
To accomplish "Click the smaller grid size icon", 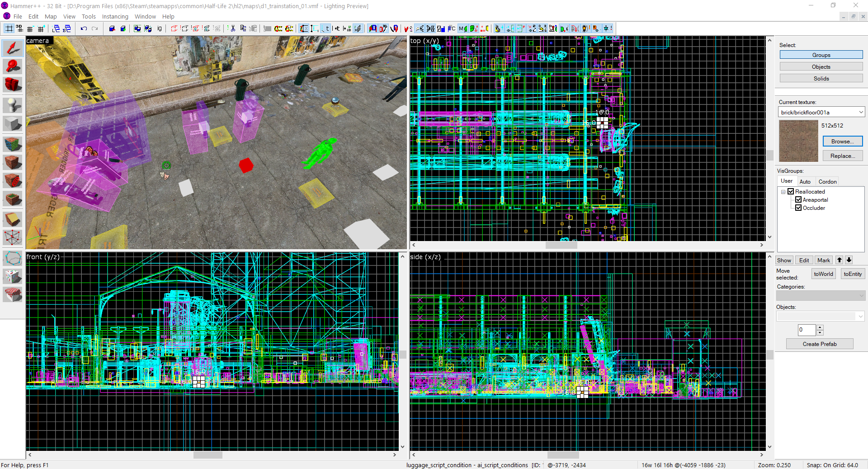I will point(30,28).
